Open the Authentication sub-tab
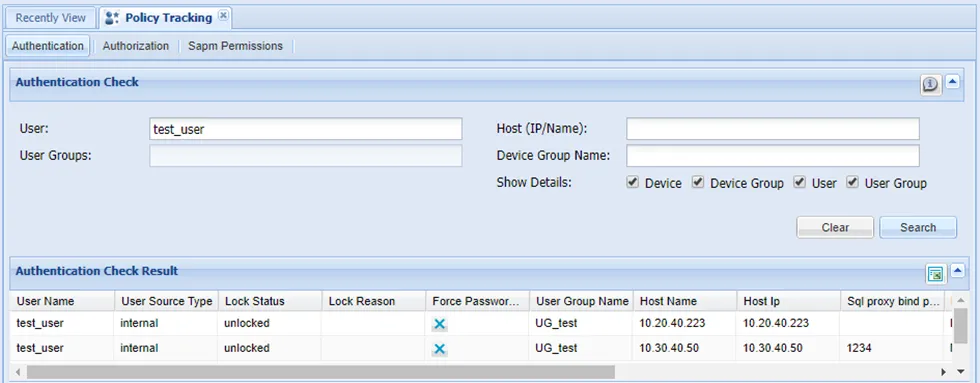This screenshot has height=383, width=980. click(x=48, y=46)
